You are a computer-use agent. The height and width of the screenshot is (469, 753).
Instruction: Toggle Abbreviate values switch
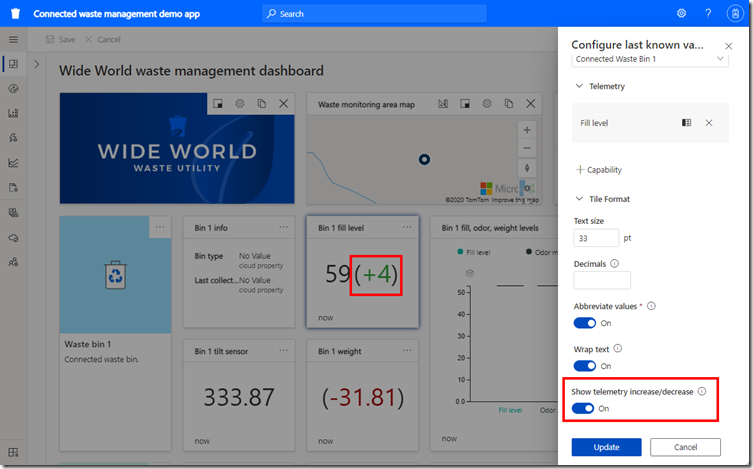584,323
